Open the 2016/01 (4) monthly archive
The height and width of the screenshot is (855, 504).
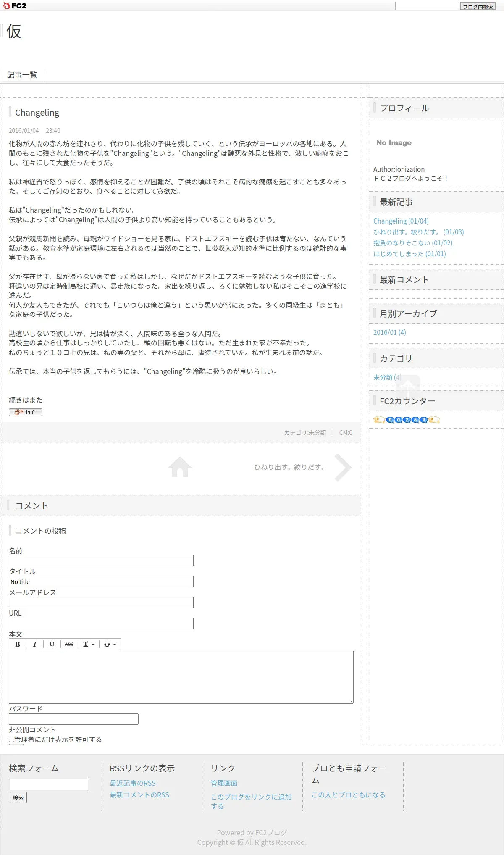coord(390,332)
